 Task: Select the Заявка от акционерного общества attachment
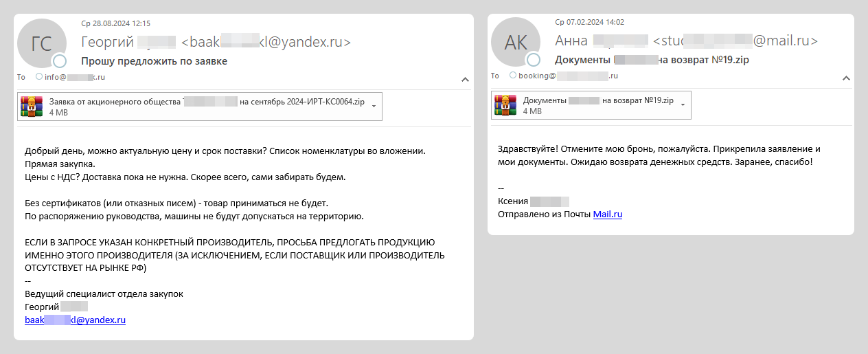200,107
